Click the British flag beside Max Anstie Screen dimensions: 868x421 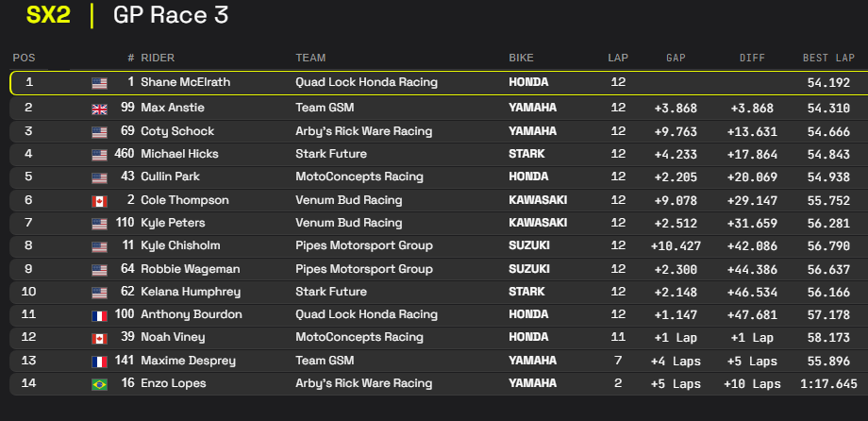(99, 108)
